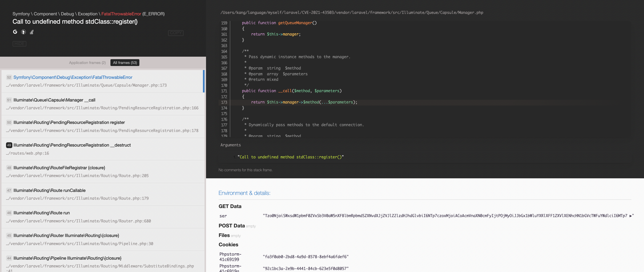Image resolution: width=644 pixels, height=272 pixels.
Task: Switch to All frames (53) tab
Action: [125, 63]
